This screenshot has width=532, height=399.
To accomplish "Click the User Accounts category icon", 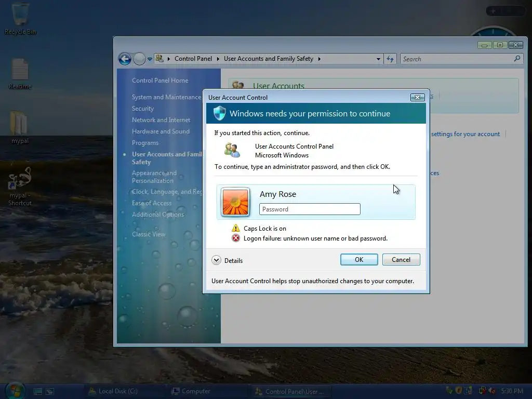I will pos(238,85).
